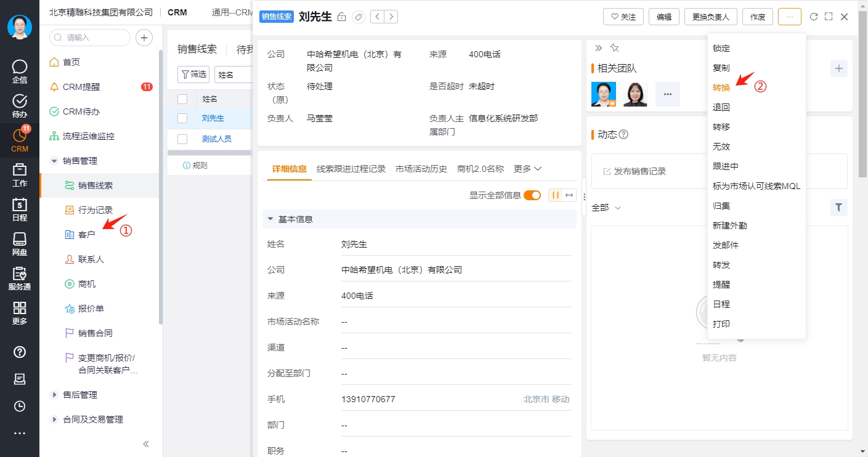Click the pin icon above 相关团队
Screen dimensions: 868x457
pos(614,48)
